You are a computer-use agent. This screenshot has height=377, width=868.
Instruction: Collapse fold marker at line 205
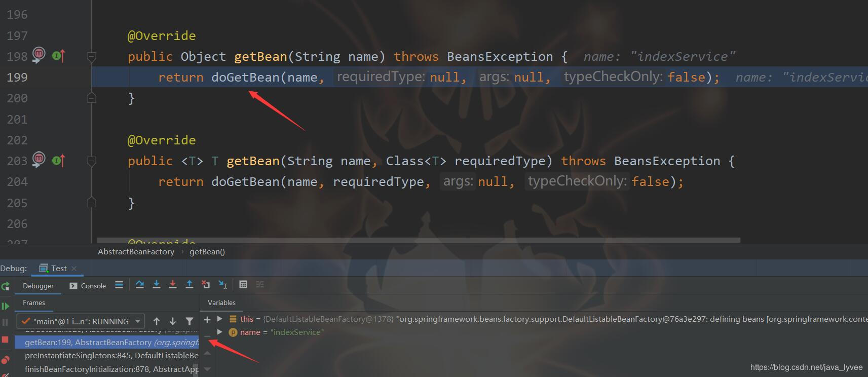92,203
